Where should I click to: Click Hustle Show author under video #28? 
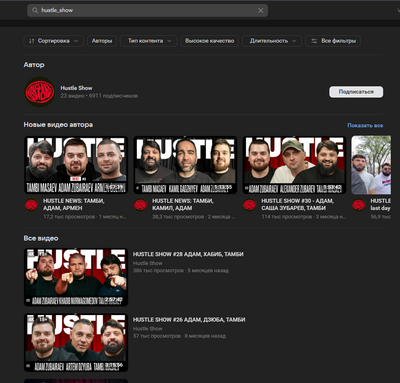148,263
